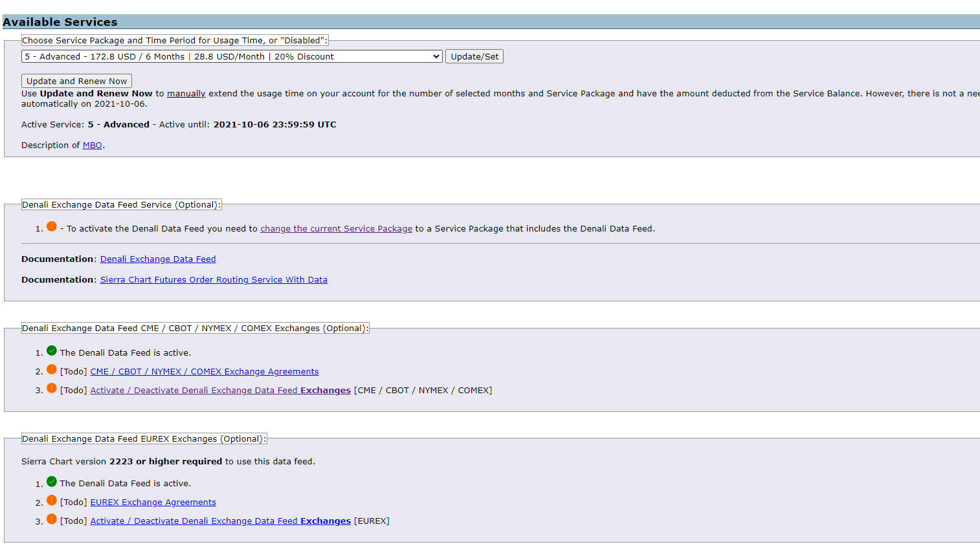Click the '[EUREX]' bracket text

(x=372, y=521)
